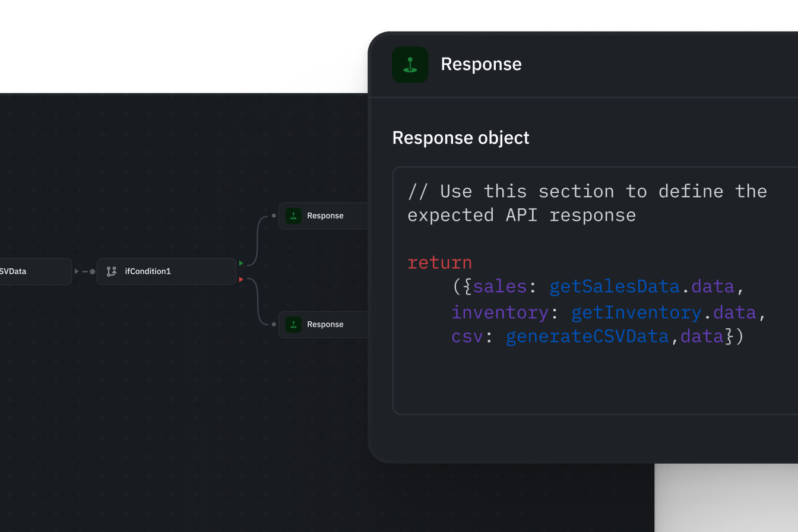This screenshot has height=532, width=798.
Task: Click the green true-branch arrow on ifCondition1
Action: click(241, 263)
